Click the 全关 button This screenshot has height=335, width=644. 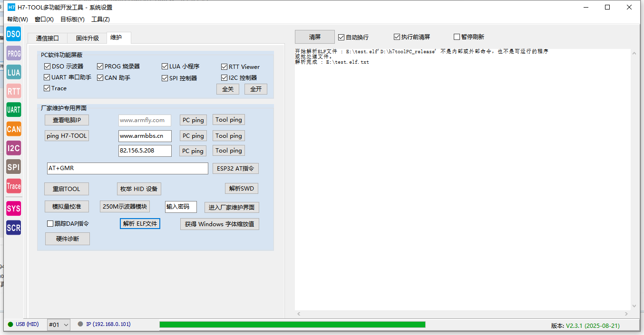228,89
